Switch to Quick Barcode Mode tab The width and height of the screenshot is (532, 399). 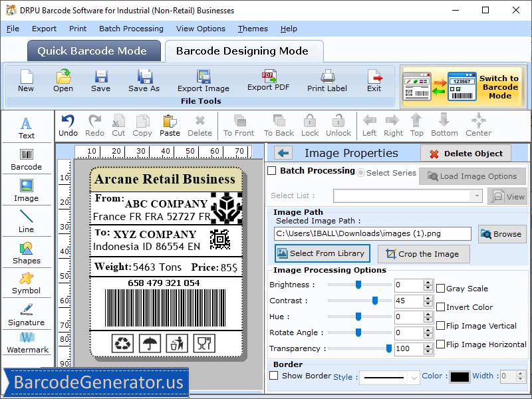(93, 51)
